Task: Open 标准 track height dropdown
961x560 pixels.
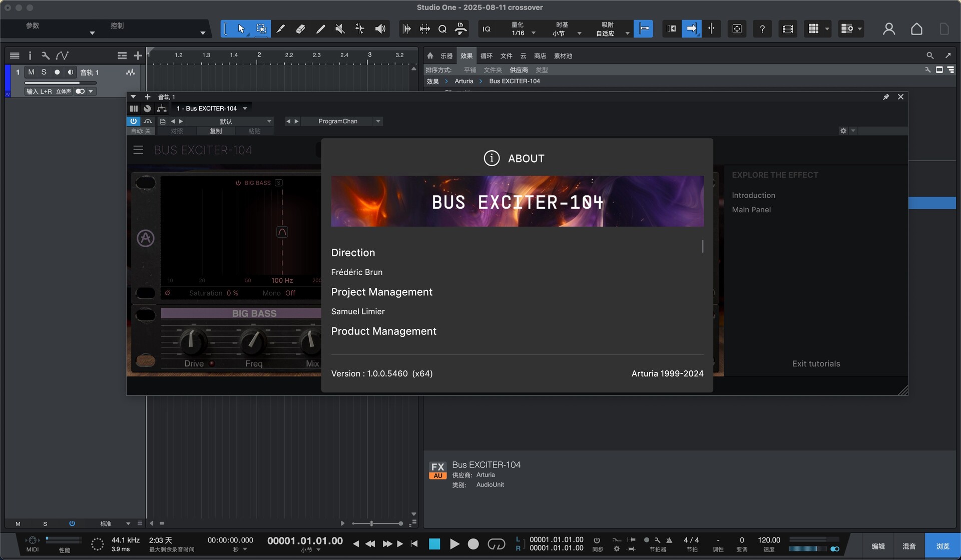Action: coord(115,523)
